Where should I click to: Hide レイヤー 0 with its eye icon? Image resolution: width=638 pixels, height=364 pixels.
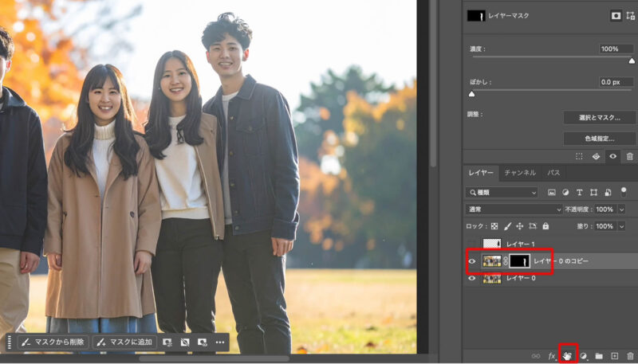click(x=472, y=278)
